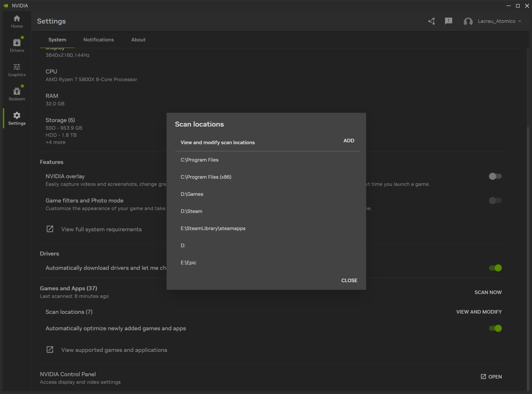Maximize the NVIDIA window
The width and height of the screenshot is (532, 394).
pos(518,6)
